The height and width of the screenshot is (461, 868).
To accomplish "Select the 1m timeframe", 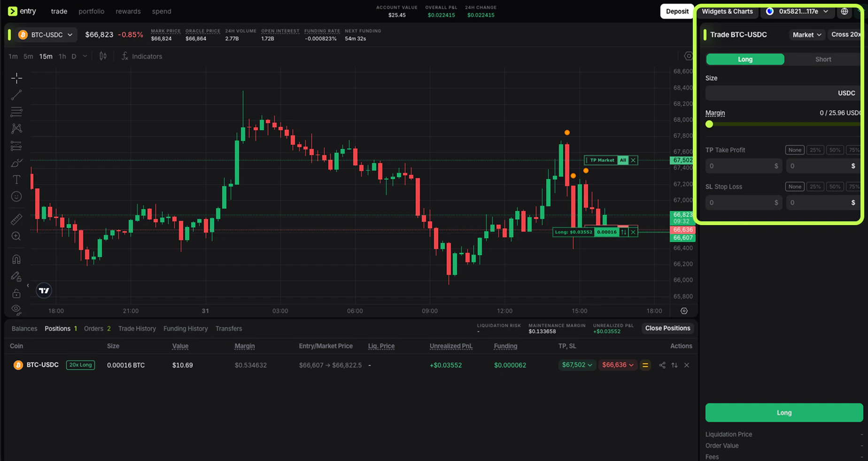I will click(13, 56).
